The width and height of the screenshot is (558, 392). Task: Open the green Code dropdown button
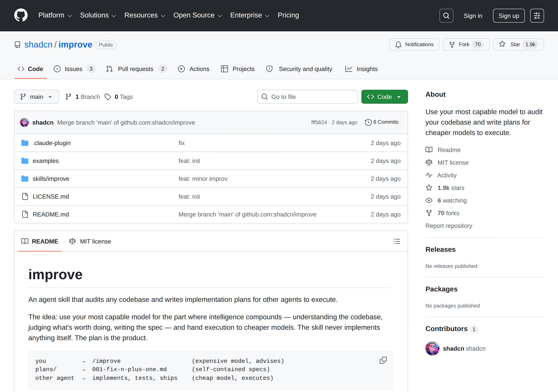pyautogui.click(x=384, y=97)
